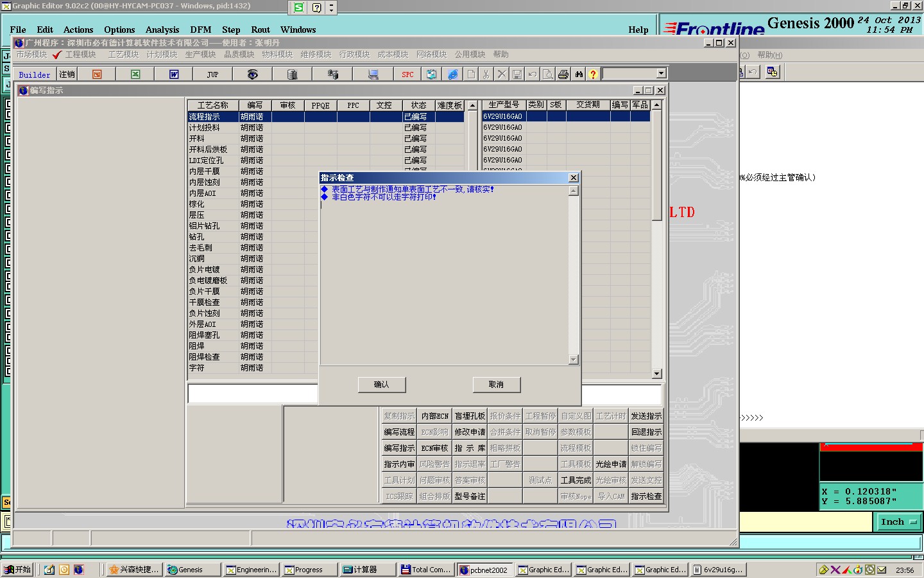Open the Actions menu

(x=78, y=30)
